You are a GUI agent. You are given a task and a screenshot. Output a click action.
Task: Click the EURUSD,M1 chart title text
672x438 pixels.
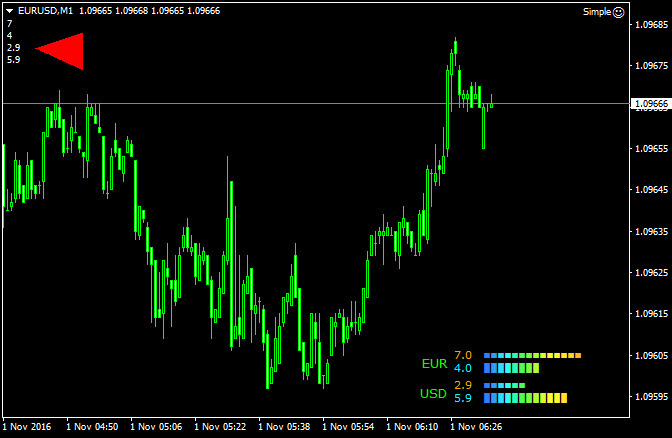pyautogui.click(x=46, y=11)
